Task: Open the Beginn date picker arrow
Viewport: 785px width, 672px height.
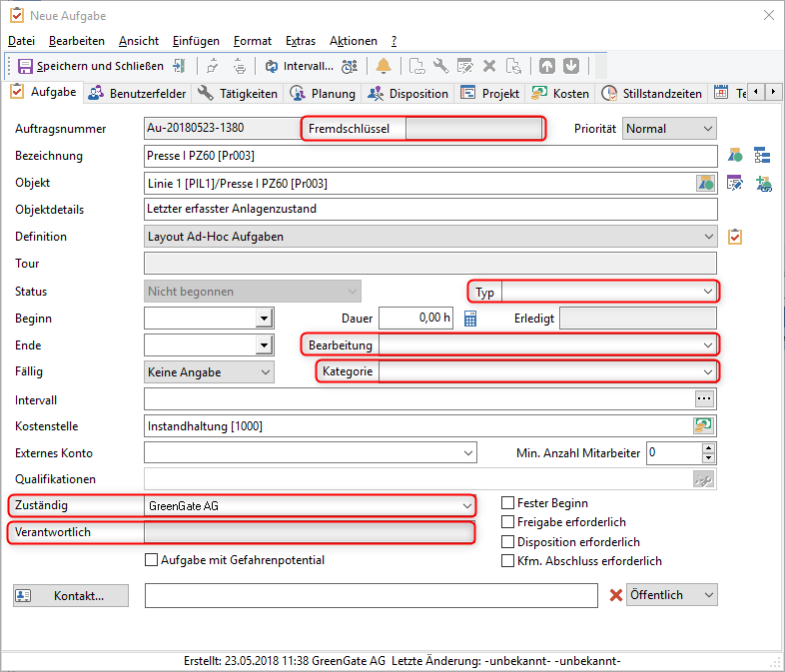Action: click(x=264, y=319)
